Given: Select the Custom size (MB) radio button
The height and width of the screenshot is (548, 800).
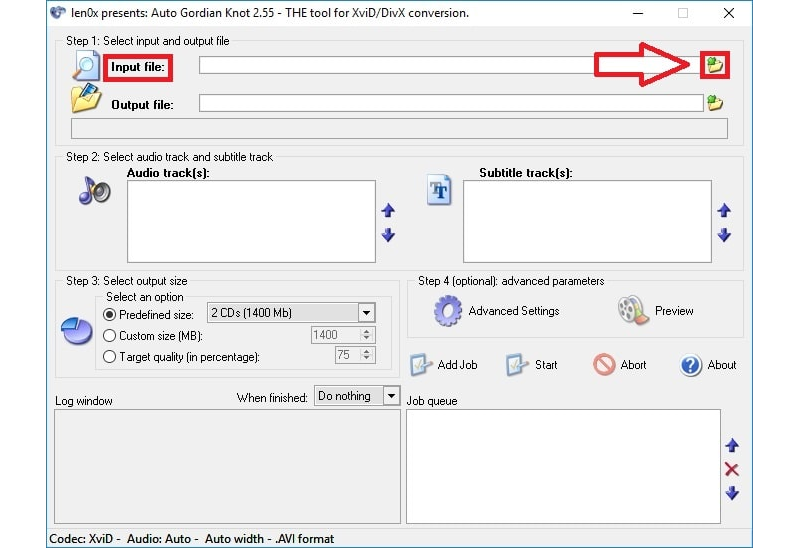Looking at the screenshot, I should click(x=109, y=336).
